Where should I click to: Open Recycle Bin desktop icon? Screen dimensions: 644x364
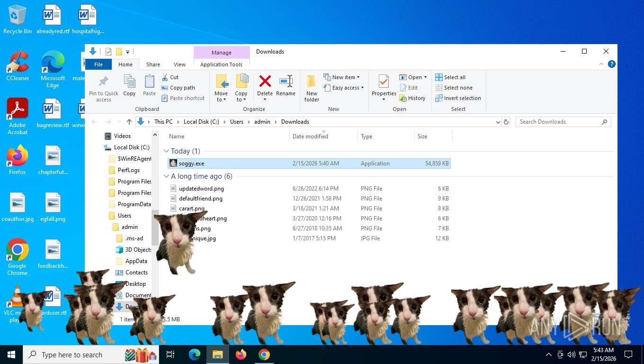point(18,19)
